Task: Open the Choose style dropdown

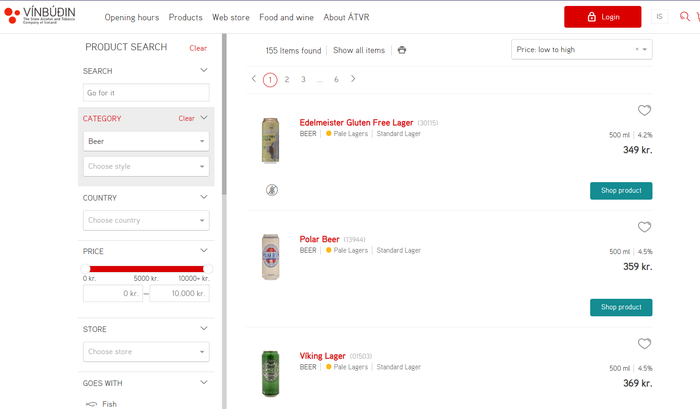Action: (x=146, y=167)
